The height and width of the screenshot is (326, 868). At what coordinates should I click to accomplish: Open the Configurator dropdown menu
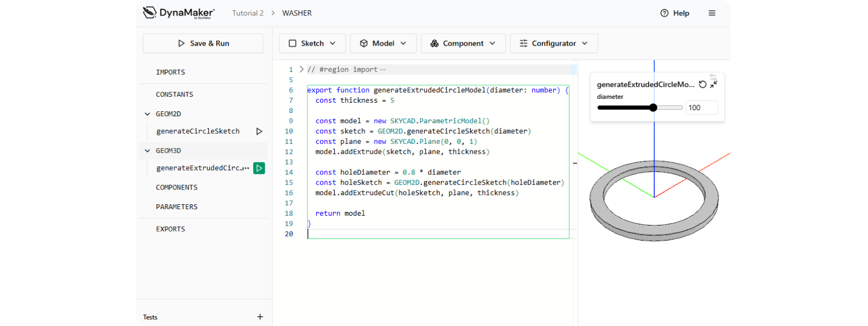(553, 43)
